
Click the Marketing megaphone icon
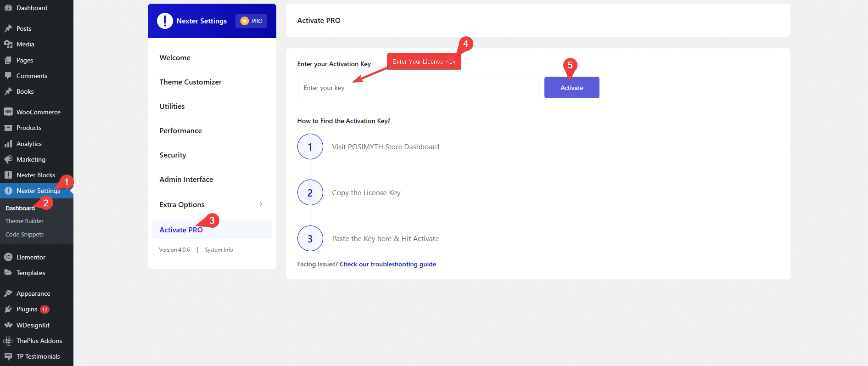[x=8, y=159]
